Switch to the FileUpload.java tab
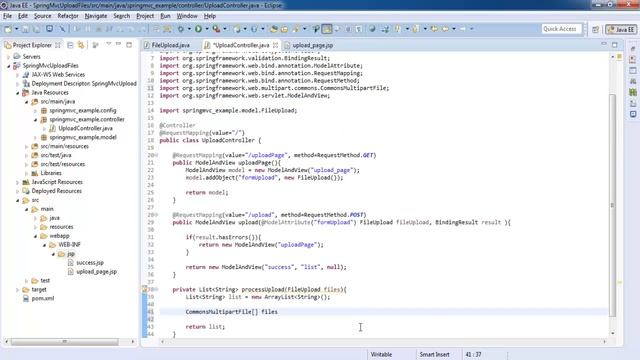This screenshot has width=640, height=360. point(171,45)
